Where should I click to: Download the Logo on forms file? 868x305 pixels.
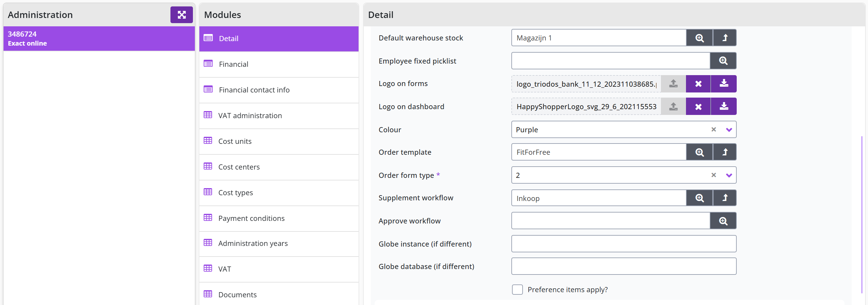(724, 83)
